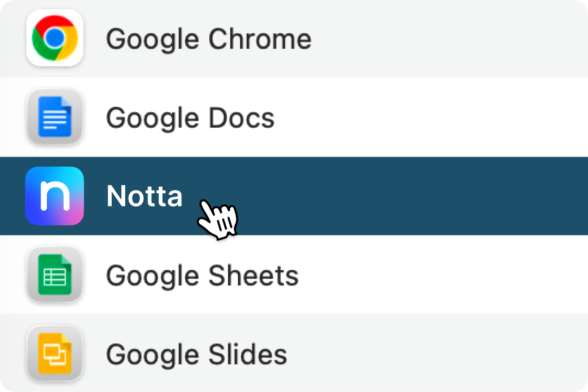588x392 pixels.
Task: Click the Notta app icon
Action: click(x=55, y=196)
